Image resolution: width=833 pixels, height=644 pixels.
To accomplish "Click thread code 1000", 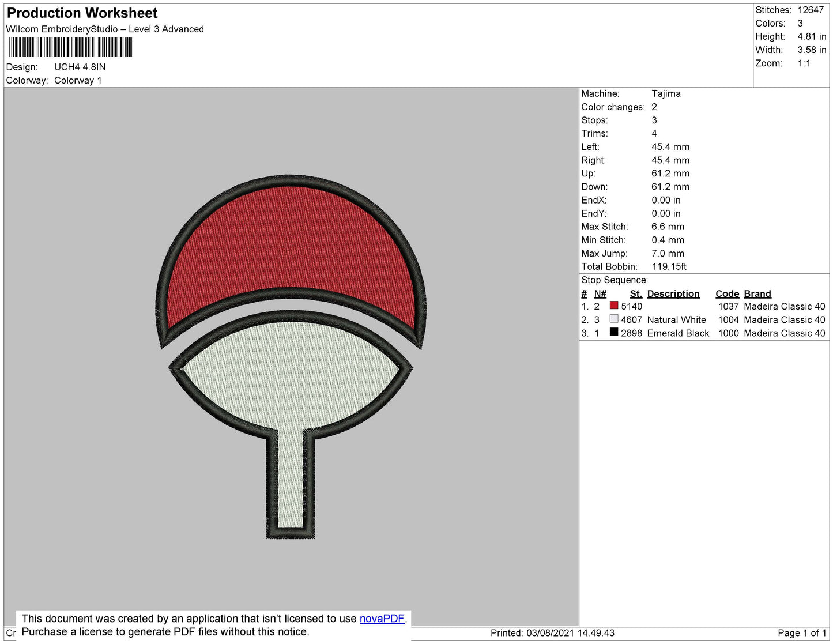I will (x=728, y=333).
